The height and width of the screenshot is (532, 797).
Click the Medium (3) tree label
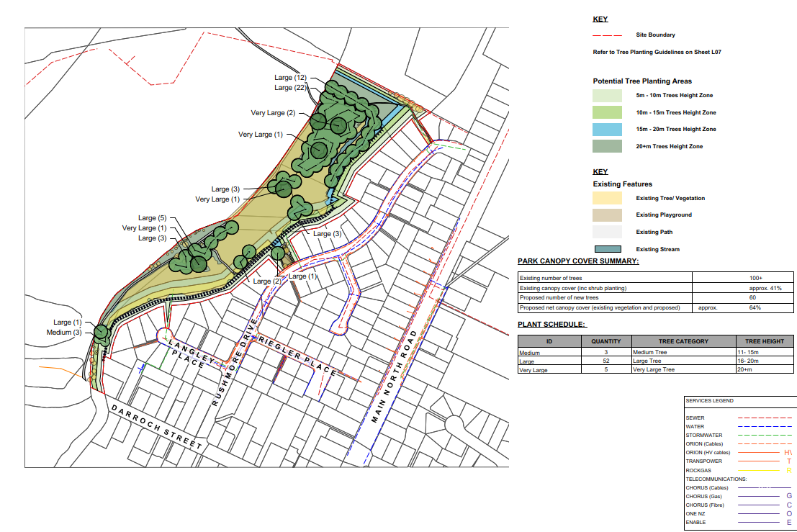point(64,333)
